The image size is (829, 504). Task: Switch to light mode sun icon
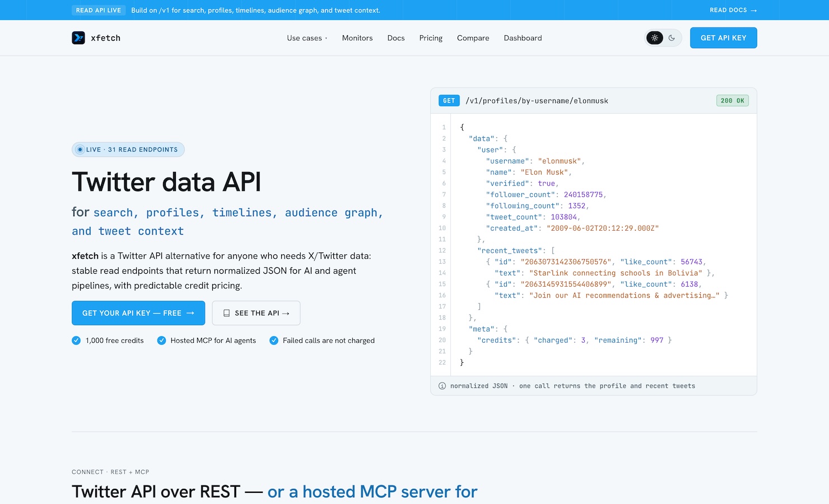[x=655, y=38]
